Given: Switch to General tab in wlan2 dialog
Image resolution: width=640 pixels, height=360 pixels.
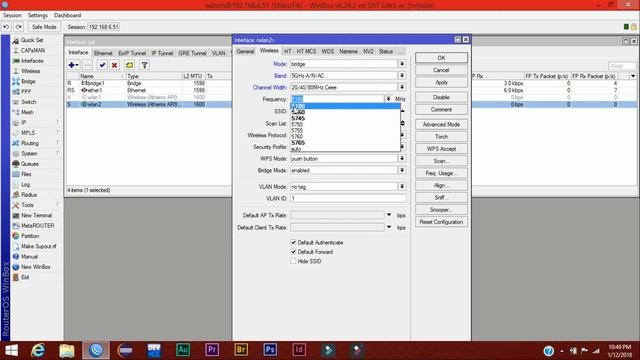Looking at the screenshot, I should (x=245, y=51).
